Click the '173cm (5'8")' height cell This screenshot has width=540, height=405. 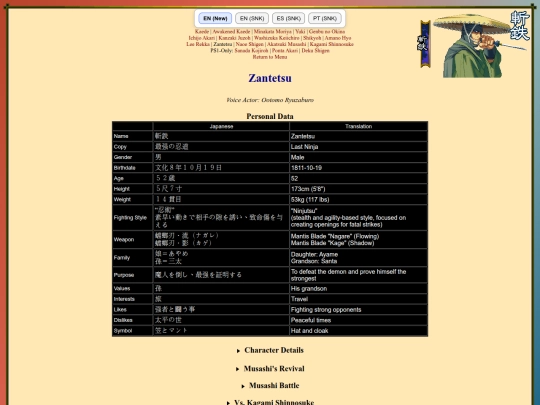point(359,189)
